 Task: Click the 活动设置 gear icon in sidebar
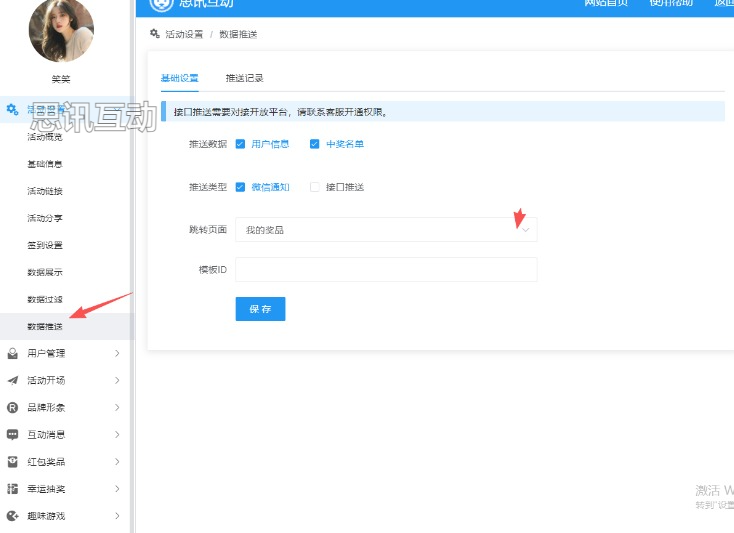point(12,109)
